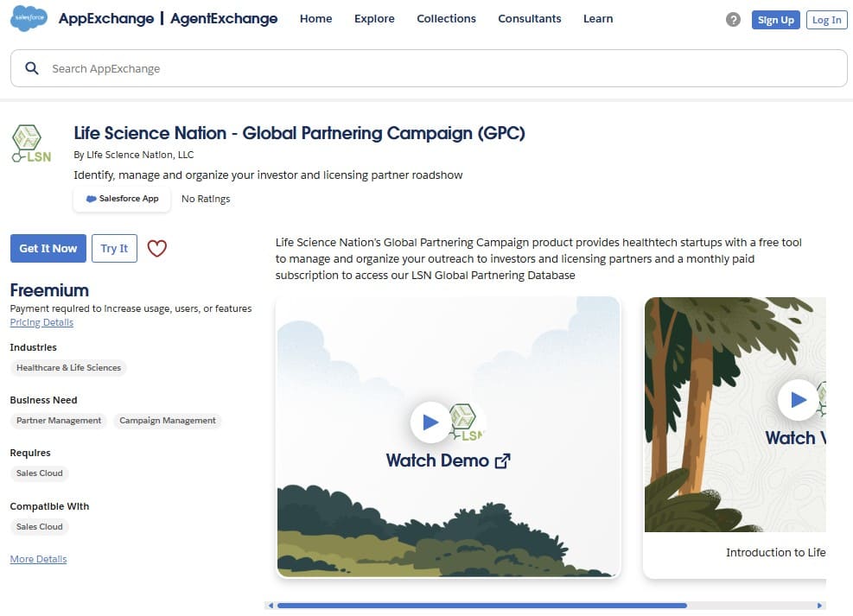Play the Watch Demo video

pyautogui.click(x=430, y=422)
